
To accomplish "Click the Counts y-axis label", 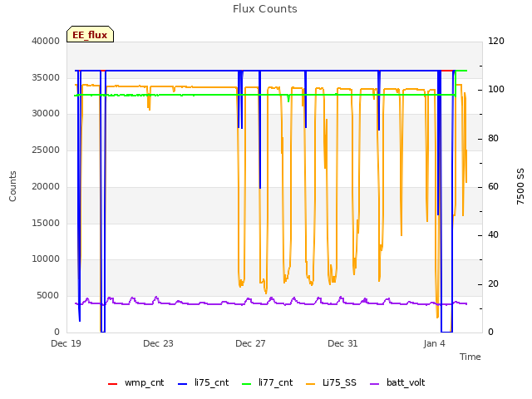I will pyautogui.click(x=12, y=186).
